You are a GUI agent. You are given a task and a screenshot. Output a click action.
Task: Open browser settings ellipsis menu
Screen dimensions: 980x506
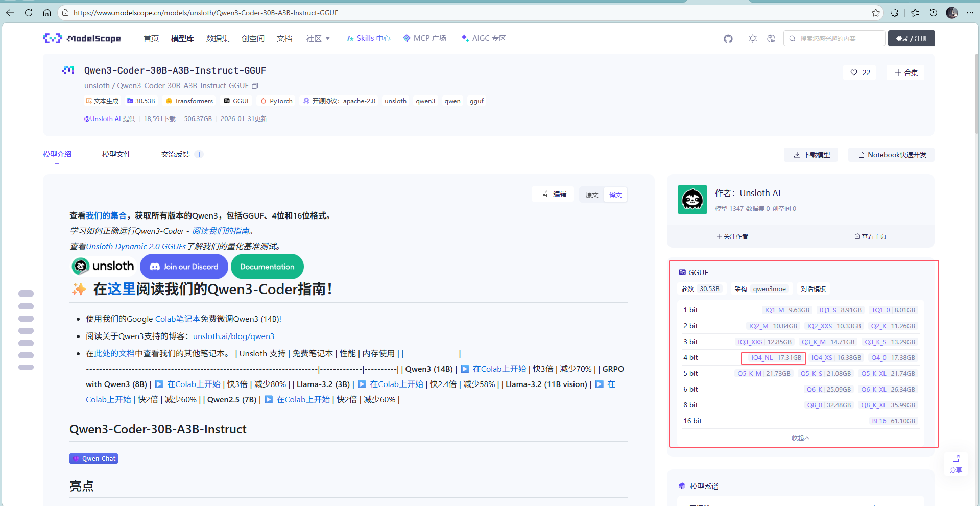(970, 13)
